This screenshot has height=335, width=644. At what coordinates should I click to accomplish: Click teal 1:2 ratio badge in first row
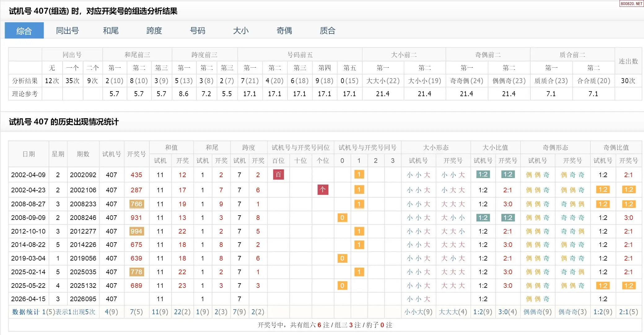483,175
